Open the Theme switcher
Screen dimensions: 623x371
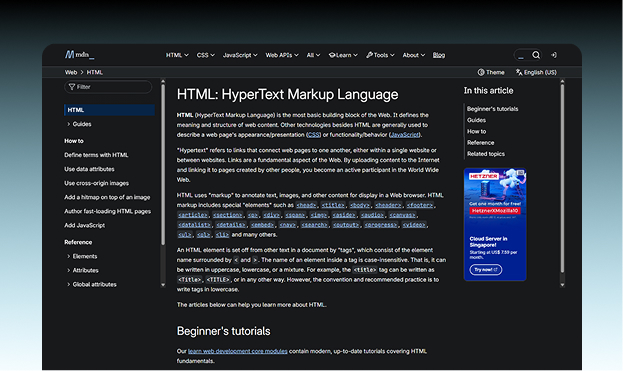(x=491, y=72)
